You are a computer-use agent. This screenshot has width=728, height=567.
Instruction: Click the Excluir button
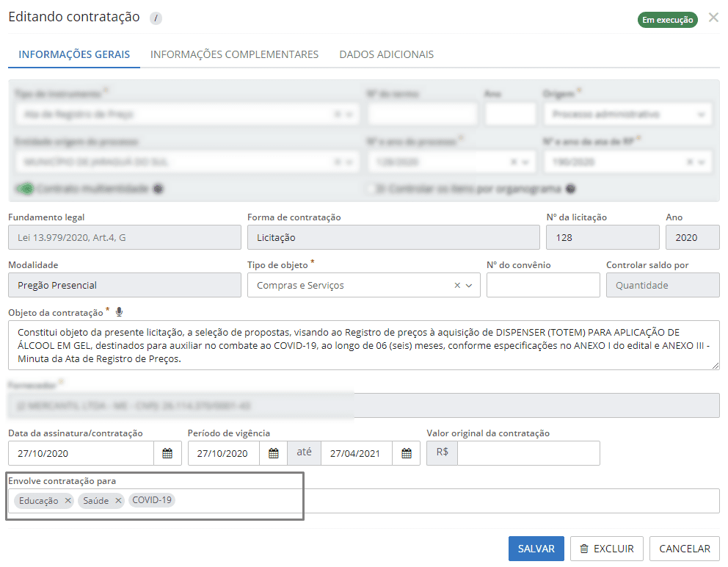[607, 549]
